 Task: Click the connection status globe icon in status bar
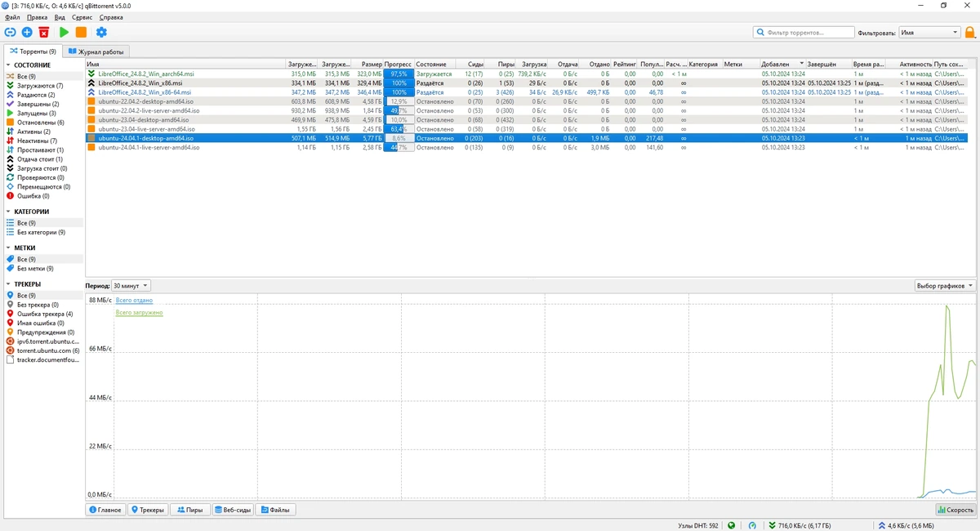[x=732, y=525]
